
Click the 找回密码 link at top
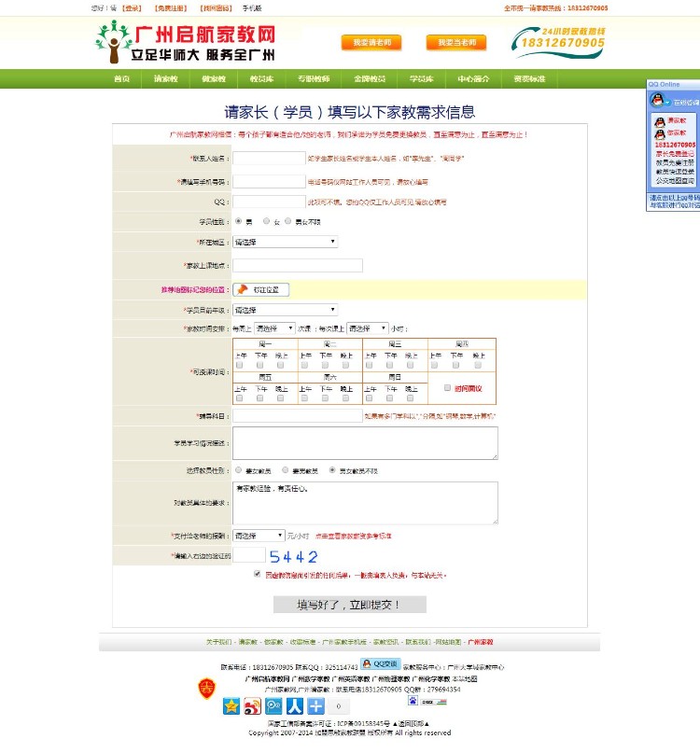[216, 8]
